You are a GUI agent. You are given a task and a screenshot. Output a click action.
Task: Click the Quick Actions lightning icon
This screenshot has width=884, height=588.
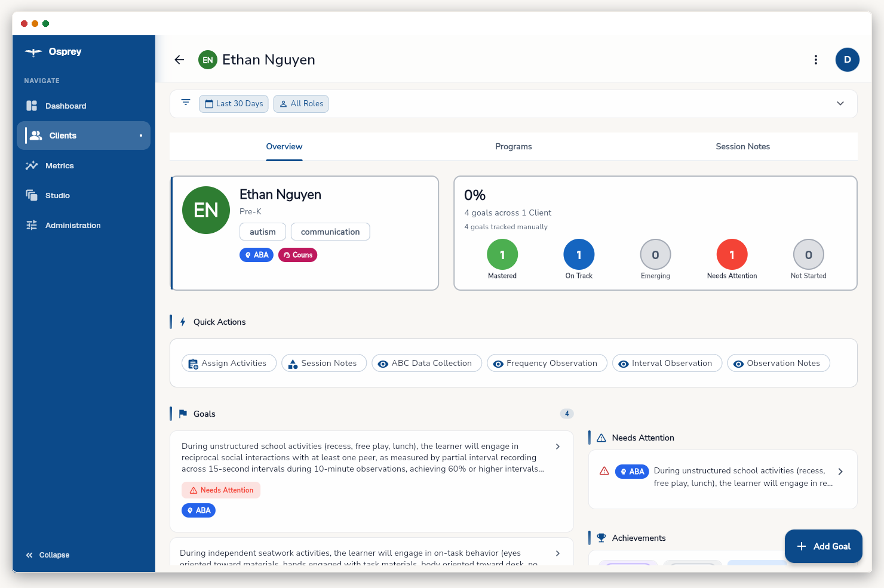(183, 322)
